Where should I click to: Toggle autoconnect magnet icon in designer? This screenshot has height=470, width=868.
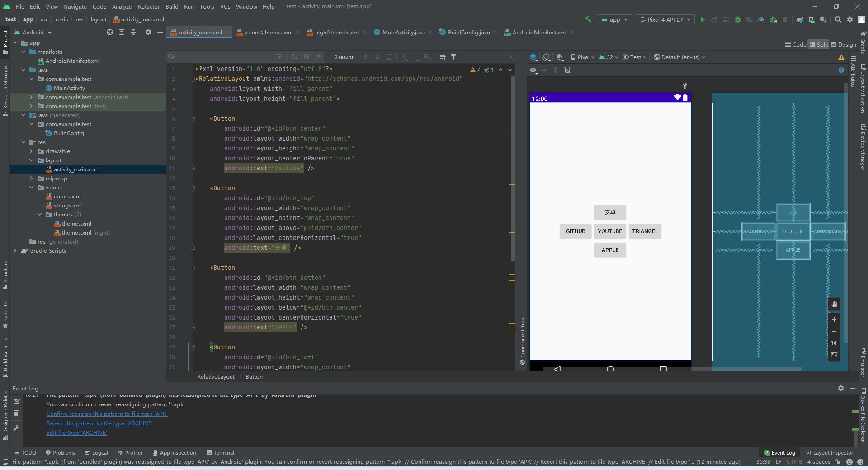click(x=567, y=70)
